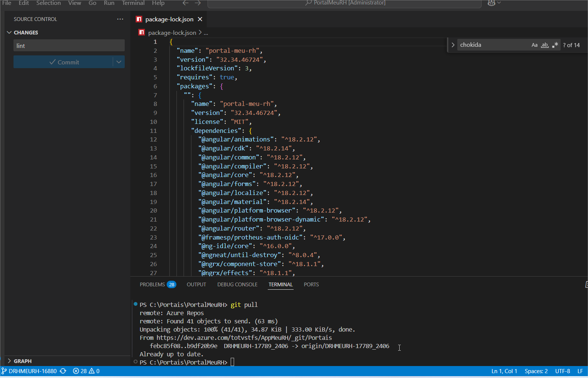This screenshot has width=588, height=378.
Task: Open Source Control more actions ellipsis
Action: [120, 19]
